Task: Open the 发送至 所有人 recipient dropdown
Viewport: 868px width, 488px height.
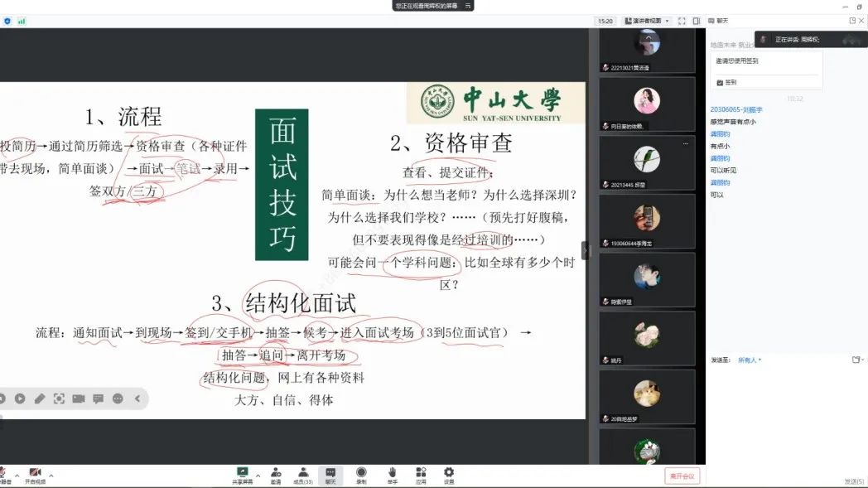Action: (749, 360)
